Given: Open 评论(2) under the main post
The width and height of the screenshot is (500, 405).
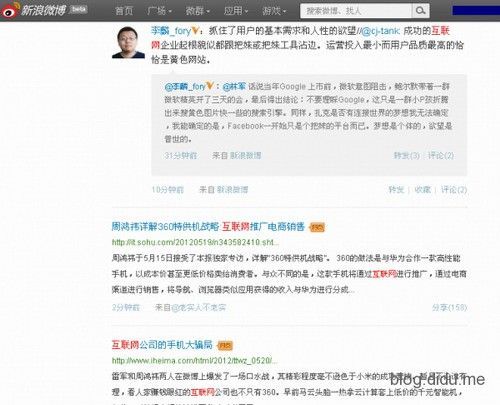Looking at the screenshot, I should (454, 190).
